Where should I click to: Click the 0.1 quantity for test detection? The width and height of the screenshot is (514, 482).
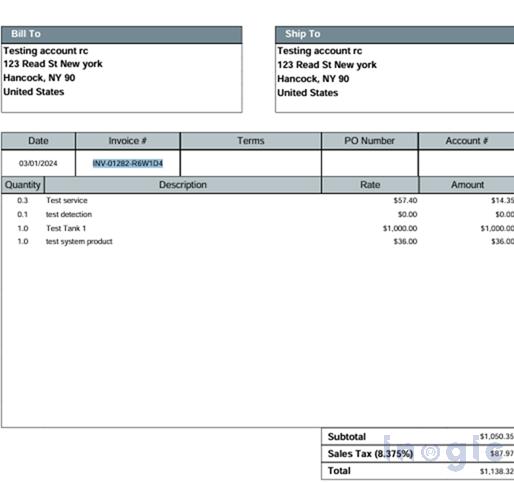click(22, 214)
